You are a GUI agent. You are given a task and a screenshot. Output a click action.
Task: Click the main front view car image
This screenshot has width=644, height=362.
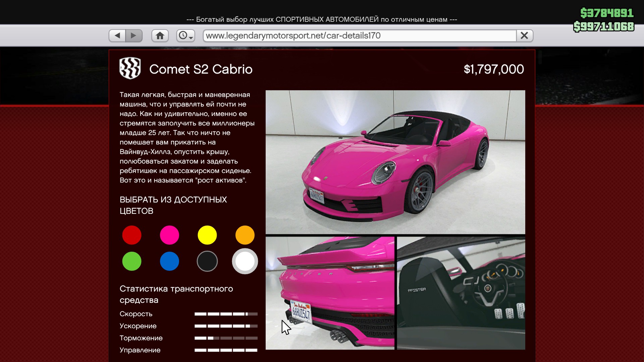coord(395,162)
